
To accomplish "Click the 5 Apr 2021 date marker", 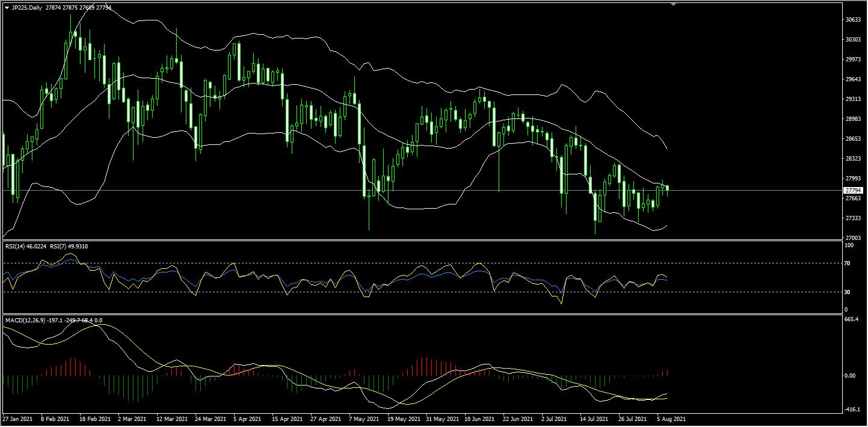I will point(247,418).
